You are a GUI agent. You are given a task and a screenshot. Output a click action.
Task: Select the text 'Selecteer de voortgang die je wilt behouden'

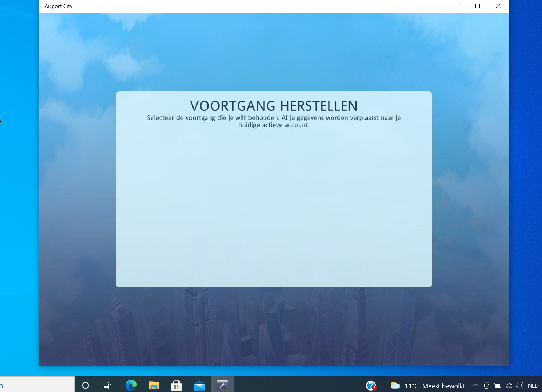coord(213,118)
